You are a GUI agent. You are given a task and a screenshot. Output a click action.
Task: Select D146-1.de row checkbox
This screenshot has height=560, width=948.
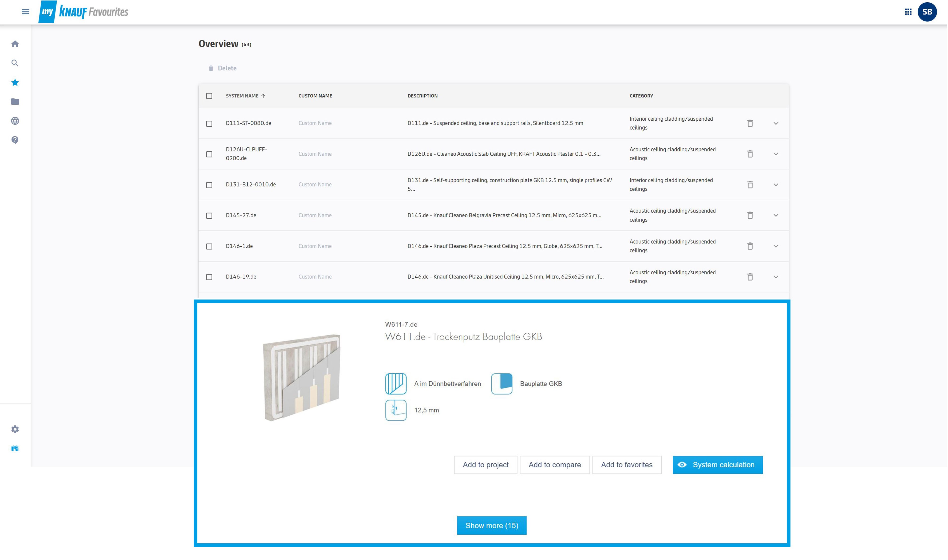click(x=209, y=247)
